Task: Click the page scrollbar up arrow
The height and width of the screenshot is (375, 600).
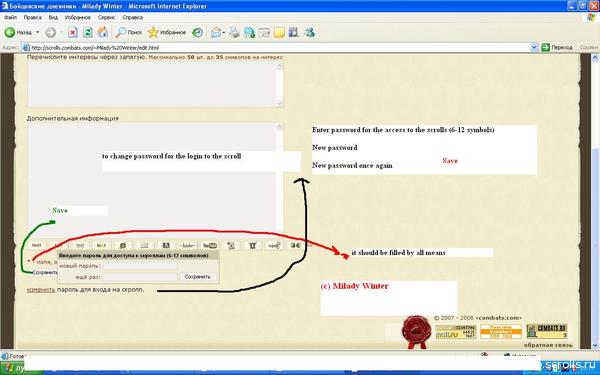Action: click(595, 58)
